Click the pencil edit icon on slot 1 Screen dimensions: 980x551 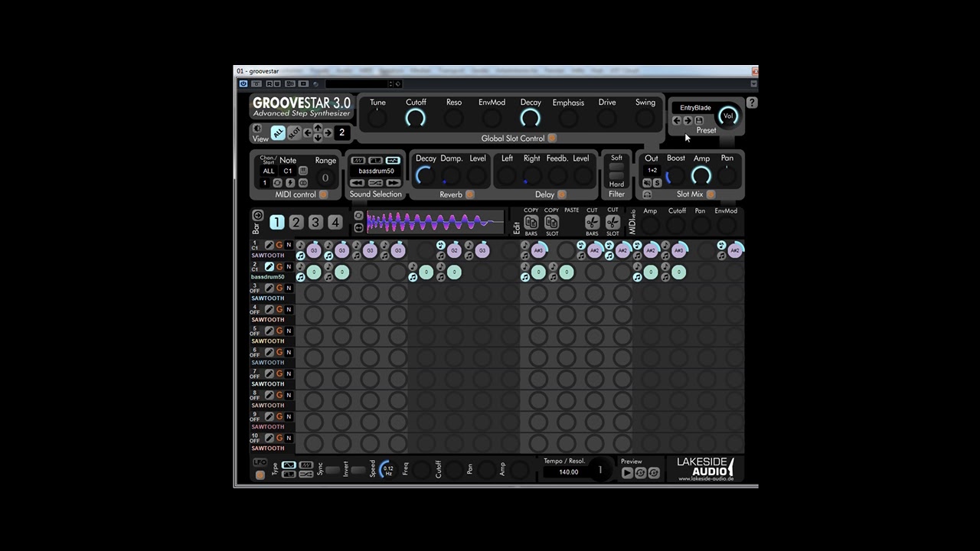click(269, 245)
